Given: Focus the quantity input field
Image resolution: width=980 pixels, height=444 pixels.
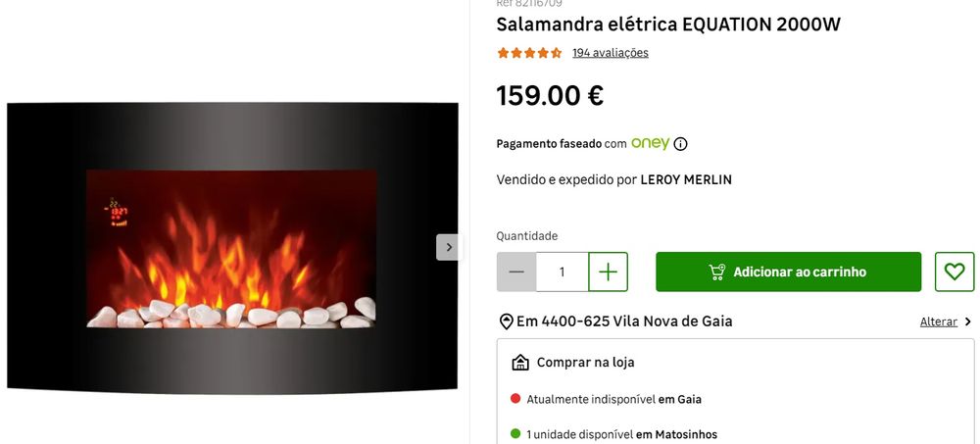Looking at the screenshot, I should click(562, 271).
